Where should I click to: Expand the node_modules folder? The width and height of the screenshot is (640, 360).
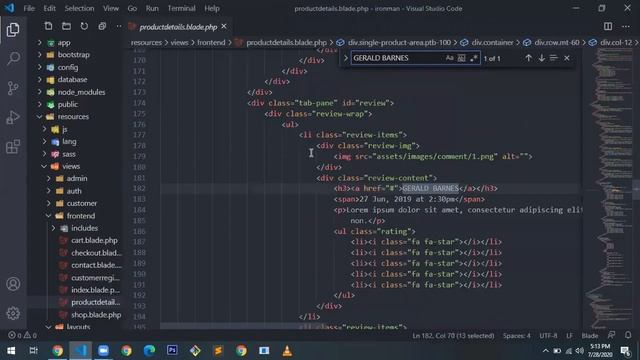tap(81, 92)
